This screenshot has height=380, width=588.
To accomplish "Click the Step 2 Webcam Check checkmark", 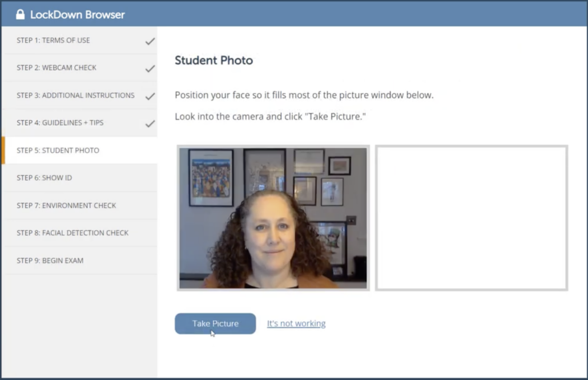I will click(150, 69).
